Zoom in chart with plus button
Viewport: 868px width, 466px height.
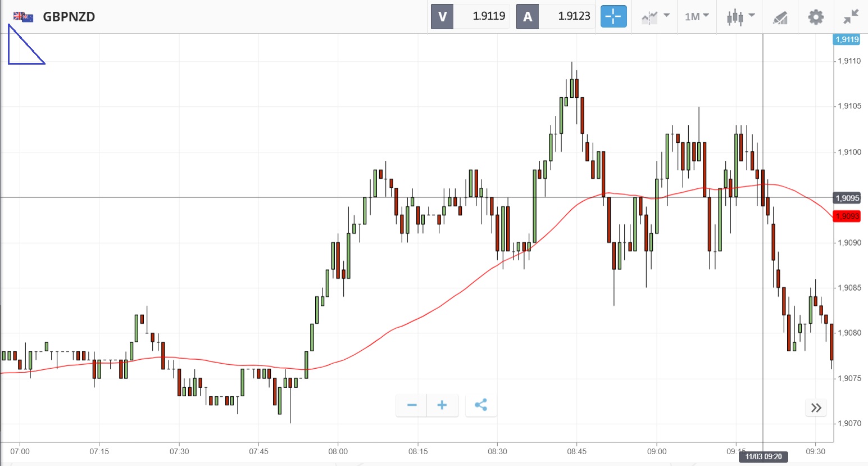[x=442, y=405]
